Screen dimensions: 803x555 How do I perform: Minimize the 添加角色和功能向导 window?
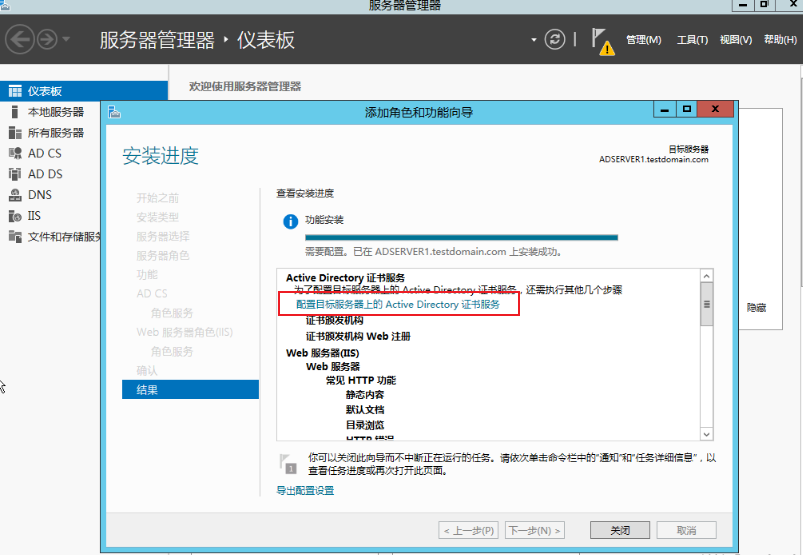[665, 110]
